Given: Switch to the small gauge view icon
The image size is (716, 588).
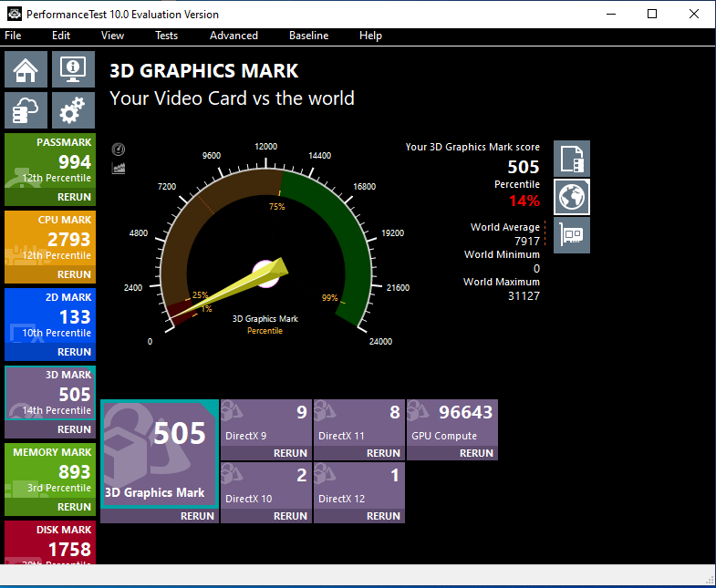Looking at the screenshot, I should tap(119, 150).
